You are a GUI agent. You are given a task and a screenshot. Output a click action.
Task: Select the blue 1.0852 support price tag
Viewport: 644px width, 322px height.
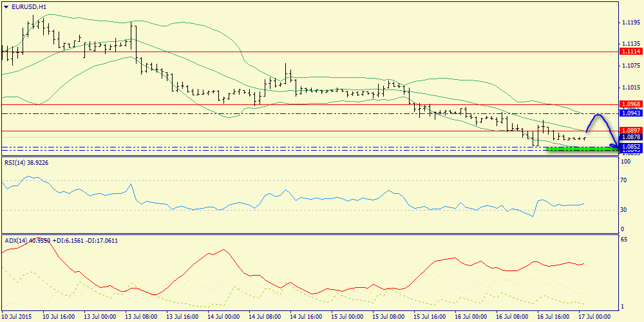pyautogui.click(x=630, y=146)
